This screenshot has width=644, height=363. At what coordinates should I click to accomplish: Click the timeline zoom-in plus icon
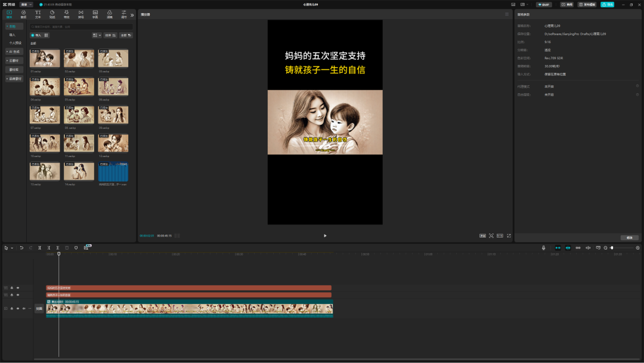pyautogui.click(x=637, y=248)
